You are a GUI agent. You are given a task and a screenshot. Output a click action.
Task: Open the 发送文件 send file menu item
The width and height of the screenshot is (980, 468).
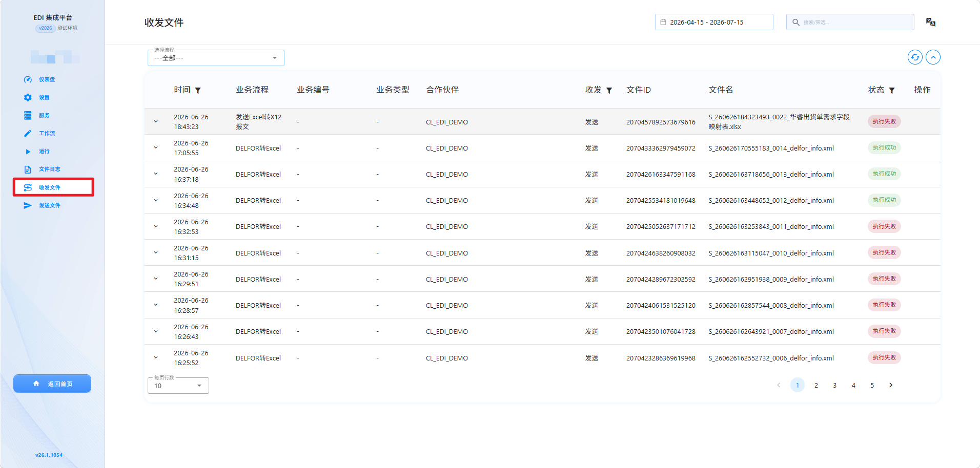pos(50,205)
